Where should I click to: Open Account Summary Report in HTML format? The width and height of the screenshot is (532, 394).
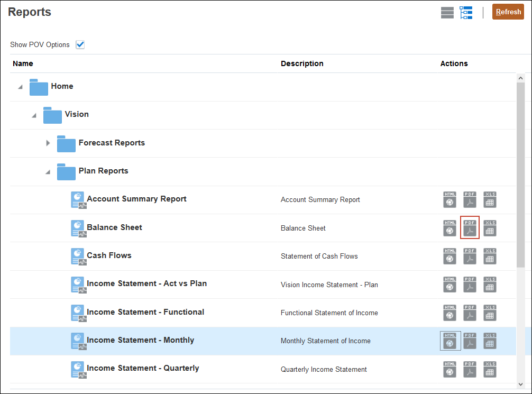pos(450,200)
